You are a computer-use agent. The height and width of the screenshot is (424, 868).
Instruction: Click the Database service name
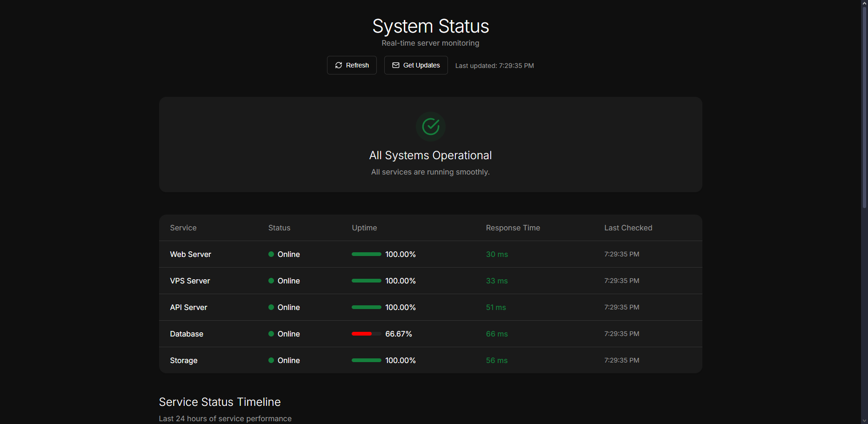point(187,334)
